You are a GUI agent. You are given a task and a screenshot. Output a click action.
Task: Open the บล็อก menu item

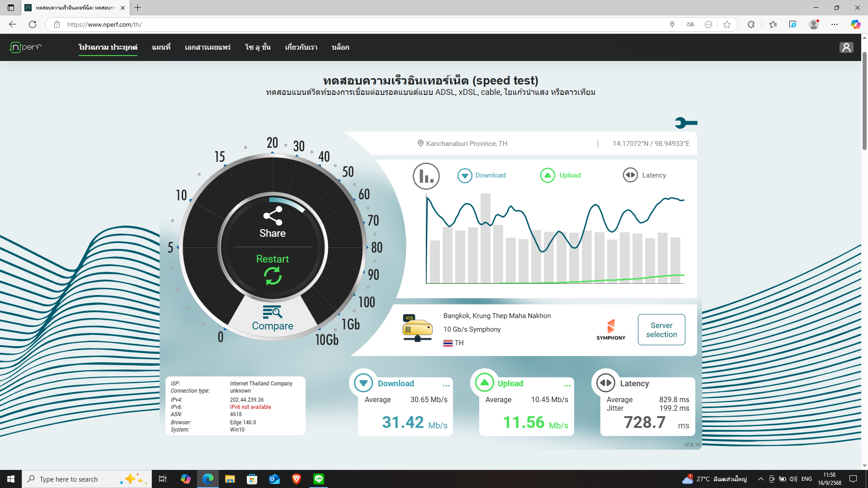coord(340,47)
